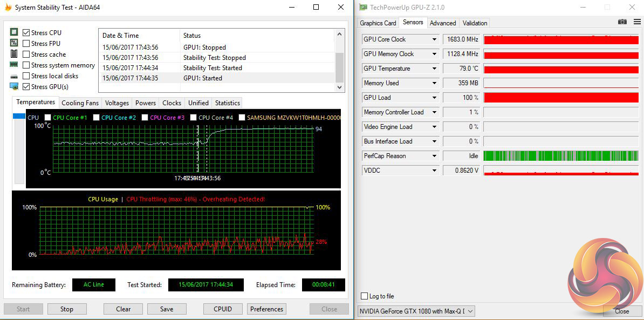Open the PerfCap Reason dropdown arrow
Viewport: 644px width, 320px height.
(434, 156)
